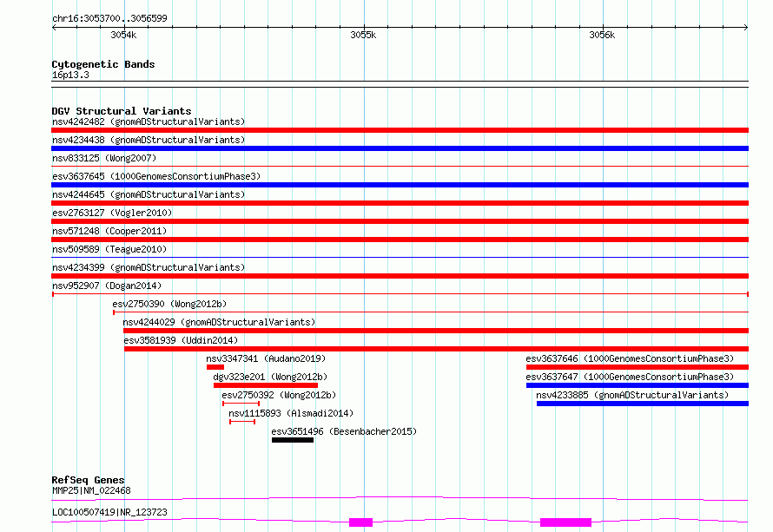Viewport: 773px width, 532px height.
Task: Click esv3637646 1000GenomesConsortiumPhase3 label
Action: (x=630, y=358)
